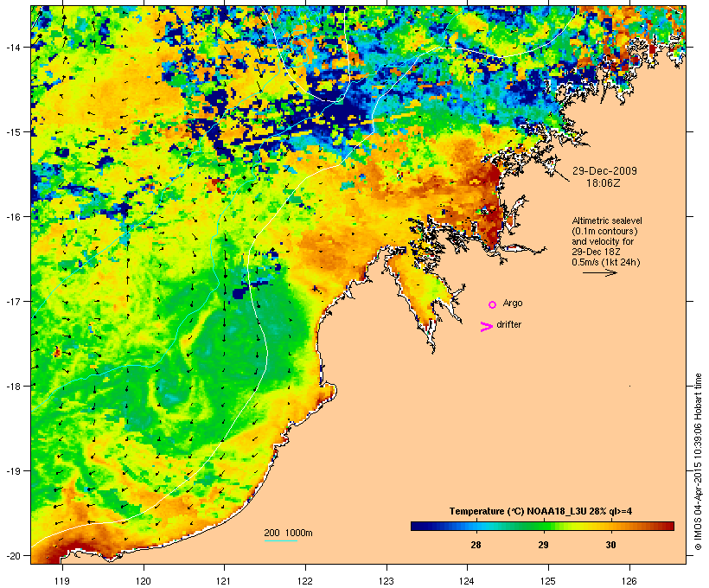Click longitude axis label '126'

click(x=629, y=581)
